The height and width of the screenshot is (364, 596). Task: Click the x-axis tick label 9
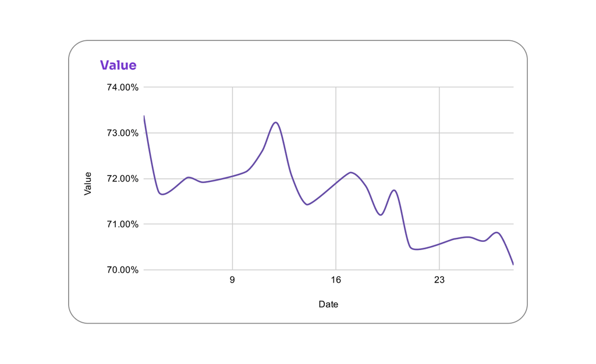[232, 280]
